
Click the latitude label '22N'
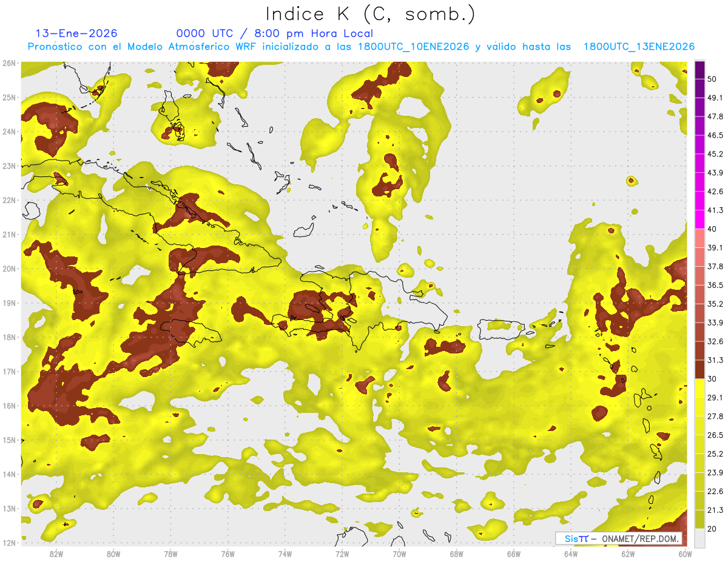pyautogui.click(x=9, y=200)
